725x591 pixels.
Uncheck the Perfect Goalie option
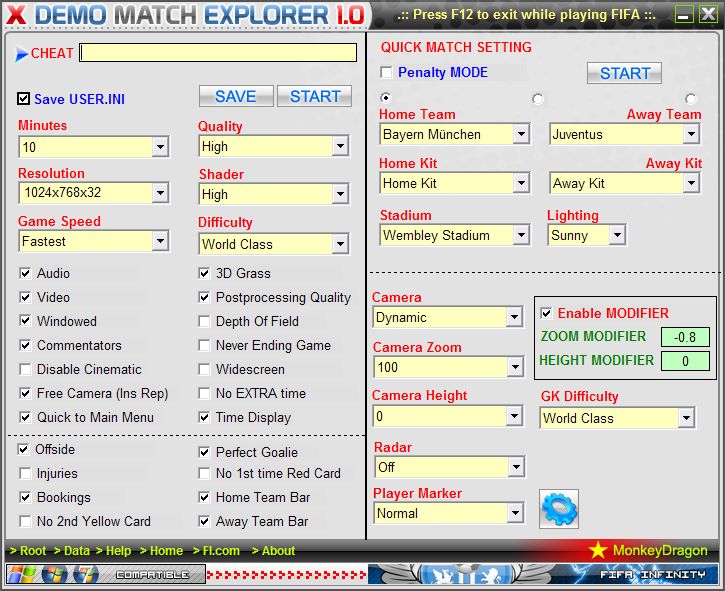204,452
